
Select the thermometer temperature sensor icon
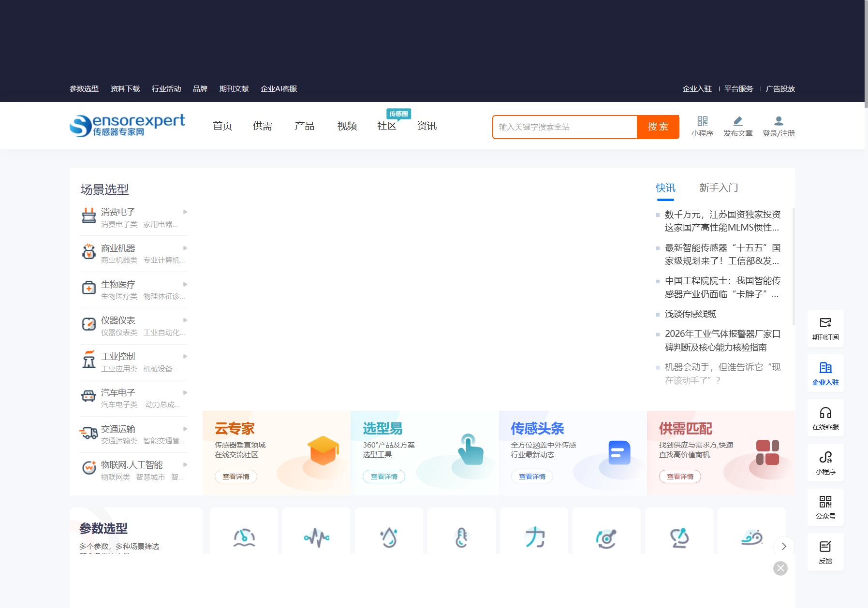(x=462, y=537)
